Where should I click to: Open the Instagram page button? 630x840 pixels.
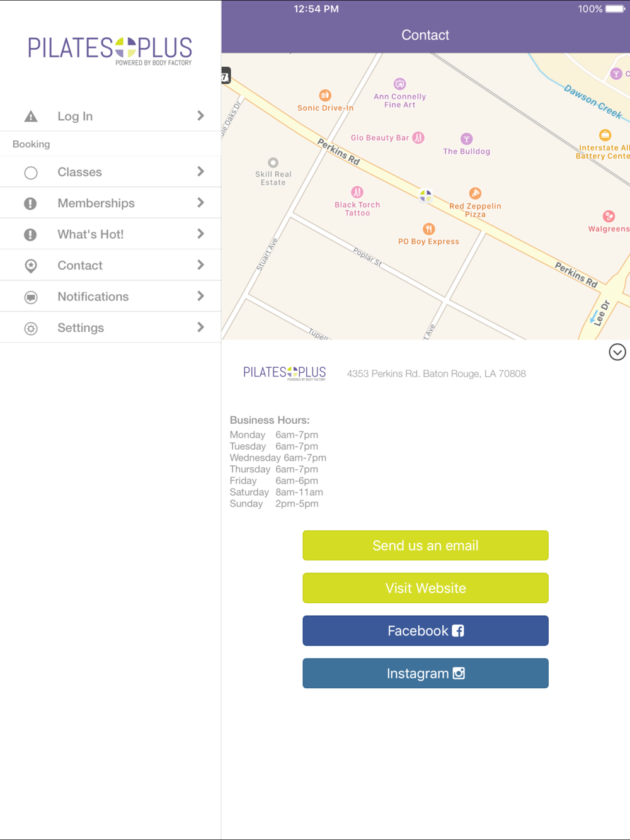[425, 673]
